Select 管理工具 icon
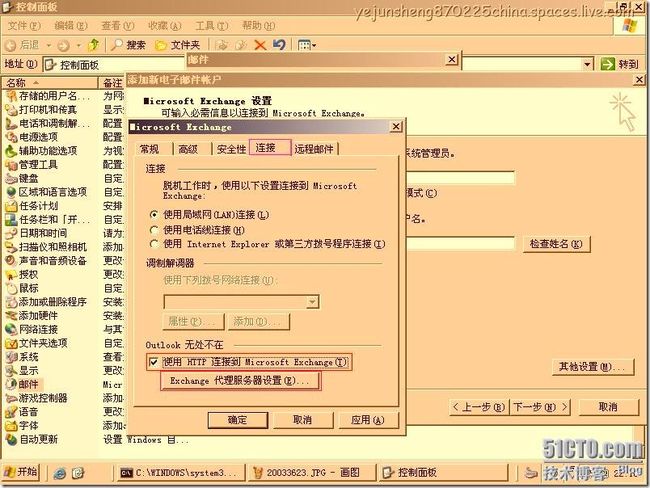The image size is (650, 488). (x=11, y=165)
